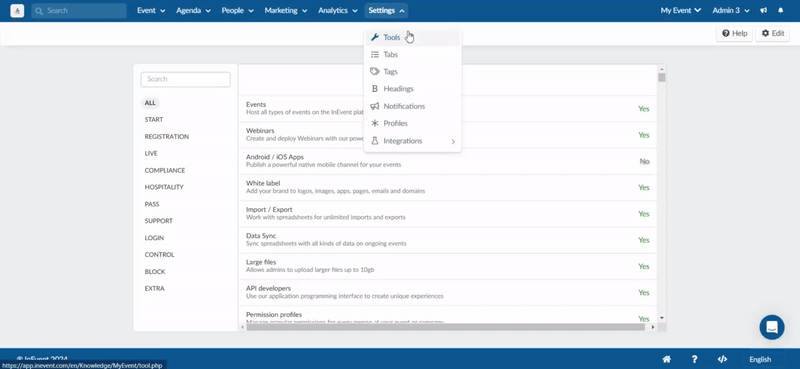Image resolution: width=800 pixels, height=369 pixels.
Task: Filter tools by START category
Action: (x=154, y=119)
